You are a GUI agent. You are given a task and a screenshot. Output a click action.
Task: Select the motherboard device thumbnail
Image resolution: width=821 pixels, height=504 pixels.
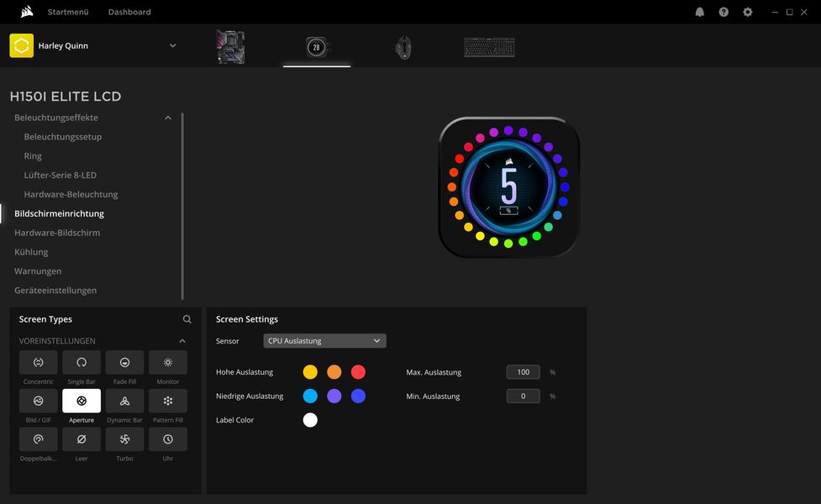pos(230,47)
